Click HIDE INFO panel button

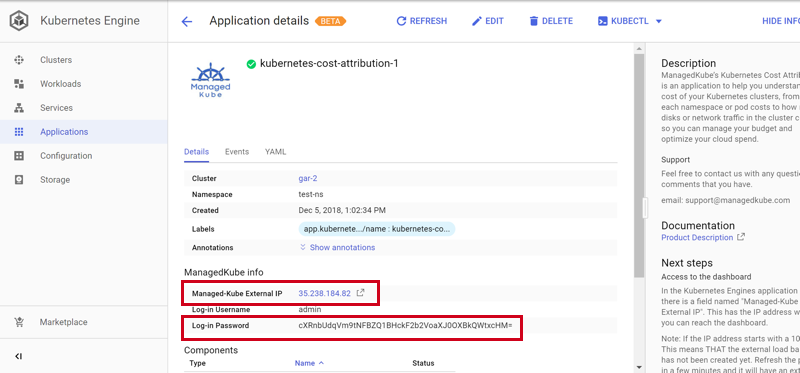coord(781,21)
